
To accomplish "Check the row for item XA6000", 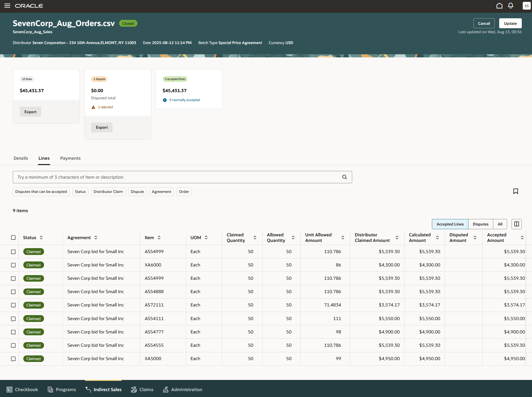I will click(x=13, y=265).
